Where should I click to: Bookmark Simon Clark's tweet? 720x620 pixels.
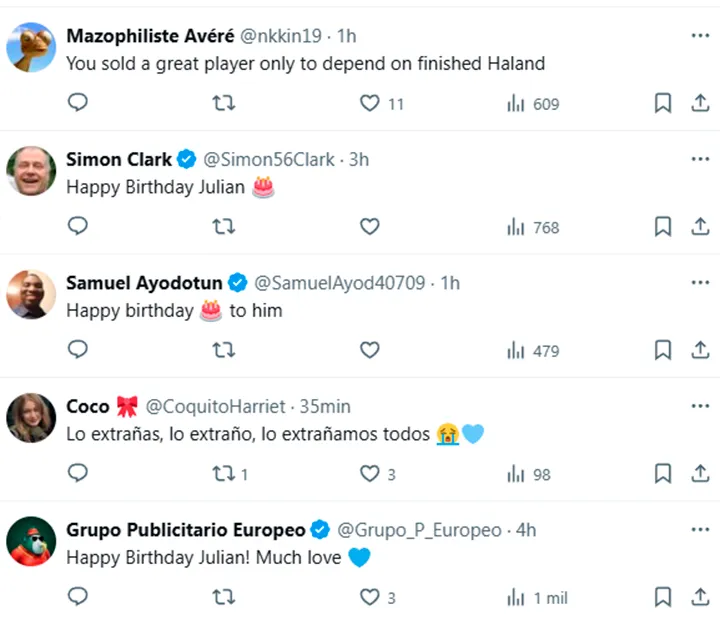point(662,227)
